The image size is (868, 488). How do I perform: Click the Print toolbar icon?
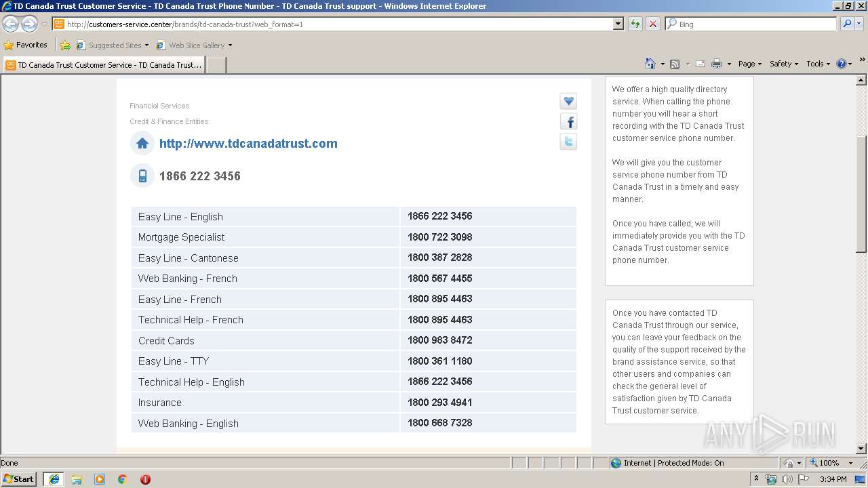point(717,64)
